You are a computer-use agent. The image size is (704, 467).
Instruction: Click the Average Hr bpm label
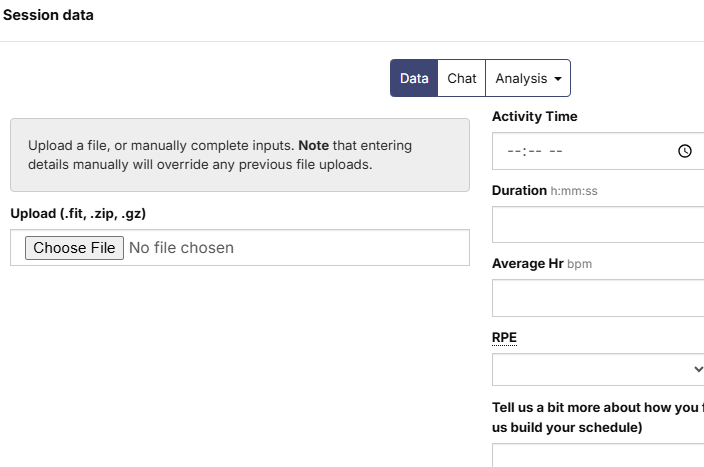pos(542,264)
